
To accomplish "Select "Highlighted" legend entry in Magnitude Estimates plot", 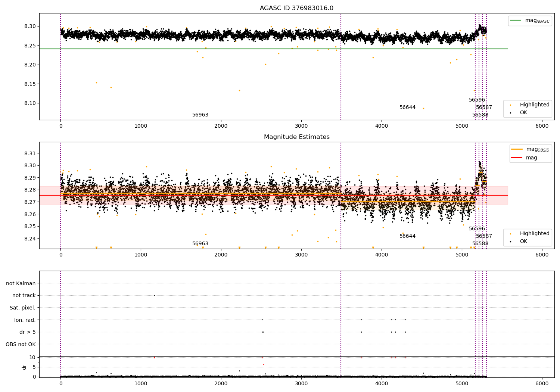I will pyautogui.click(x=535, y=234).
